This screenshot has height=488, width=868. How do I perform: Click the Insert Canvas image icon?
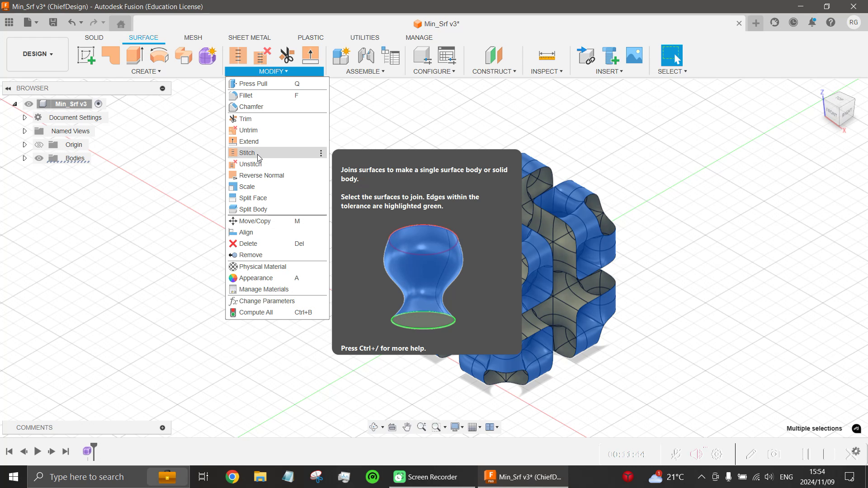click(634, 55)
